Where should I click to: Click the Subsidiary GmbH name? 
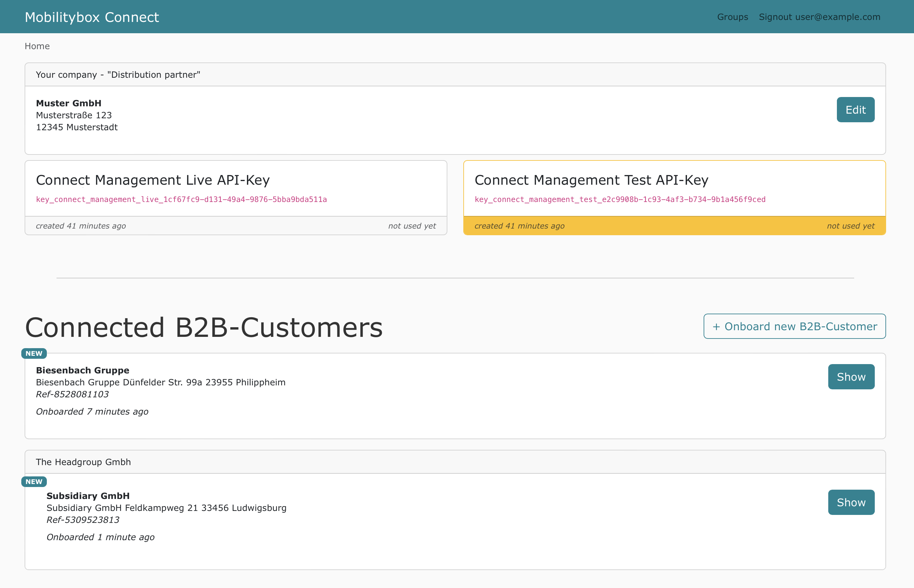pyautogui.click(x=88, y=496)
